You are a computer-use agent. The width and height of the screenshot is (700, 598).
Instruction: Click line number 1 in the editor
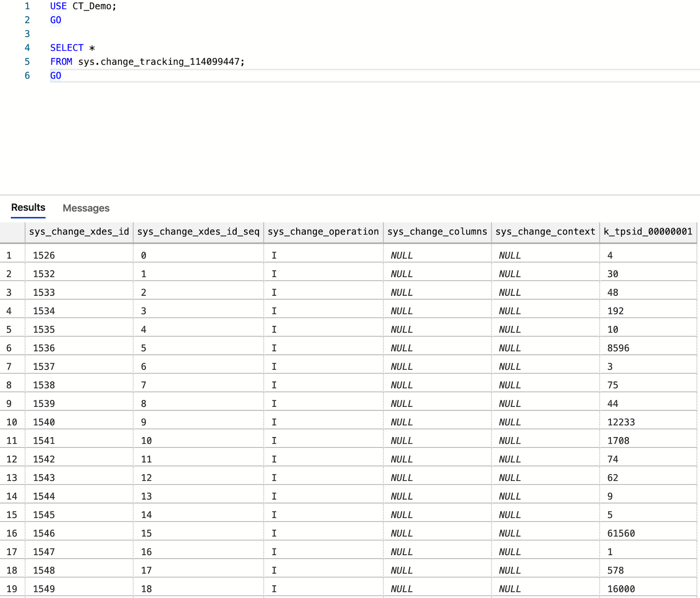28,6
